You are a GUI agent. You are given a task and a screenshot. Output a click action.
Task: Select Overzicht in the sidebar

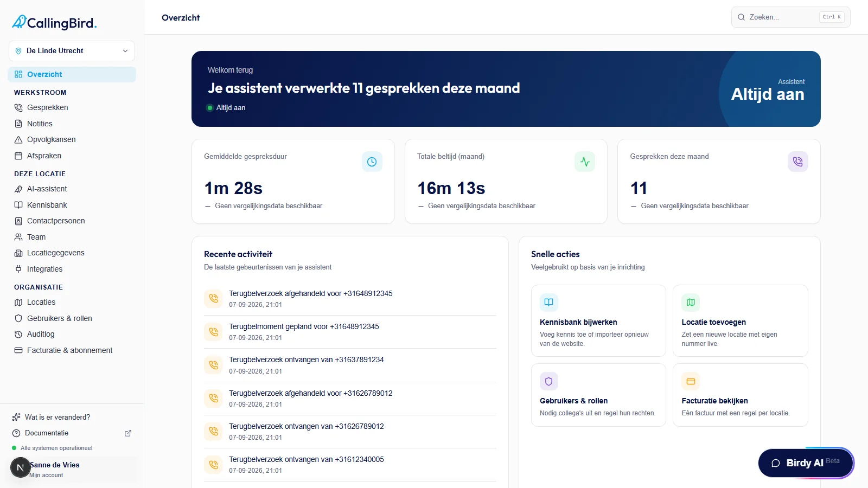pyautogui.click(x=72, y=74)
